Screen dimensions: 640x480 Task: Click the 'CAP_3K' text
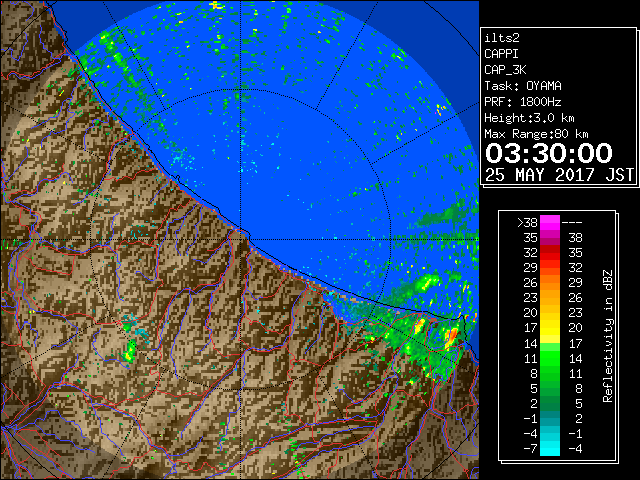[x=505, y=70]
